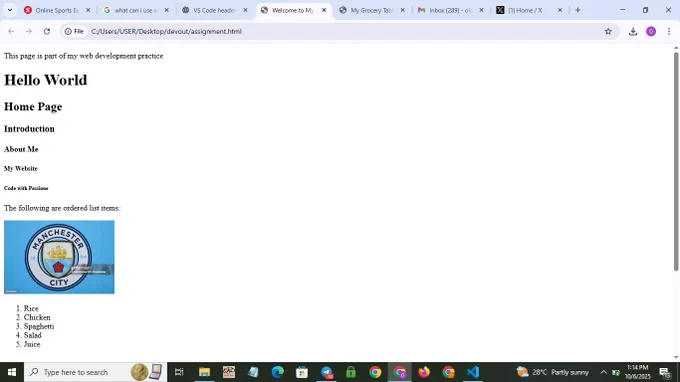680x382 pixels.
Task: Click the address bar file path
Action: [166, 31]
